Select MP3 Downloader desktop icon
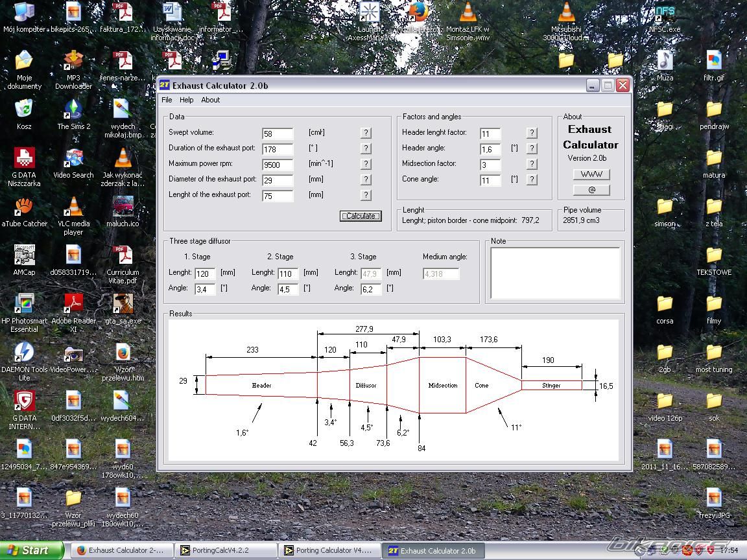 pyautogui.click(x=73, y=71)
